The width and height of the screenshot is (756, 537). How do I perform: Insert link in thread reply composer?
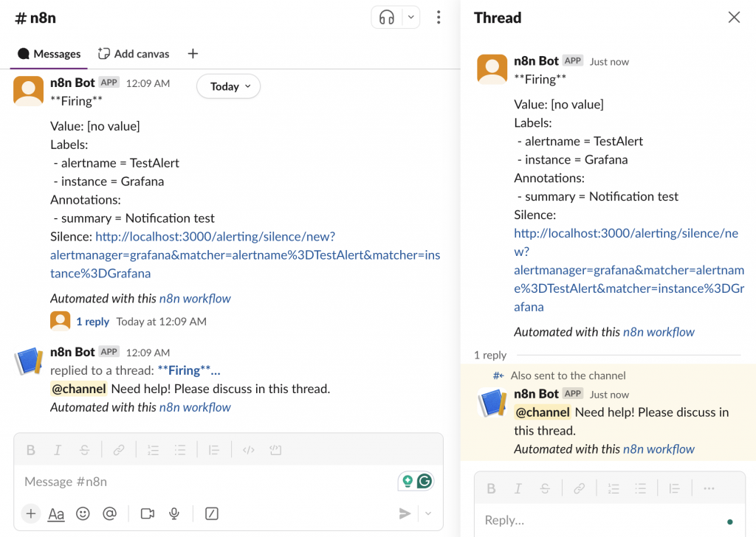point(579,489)
